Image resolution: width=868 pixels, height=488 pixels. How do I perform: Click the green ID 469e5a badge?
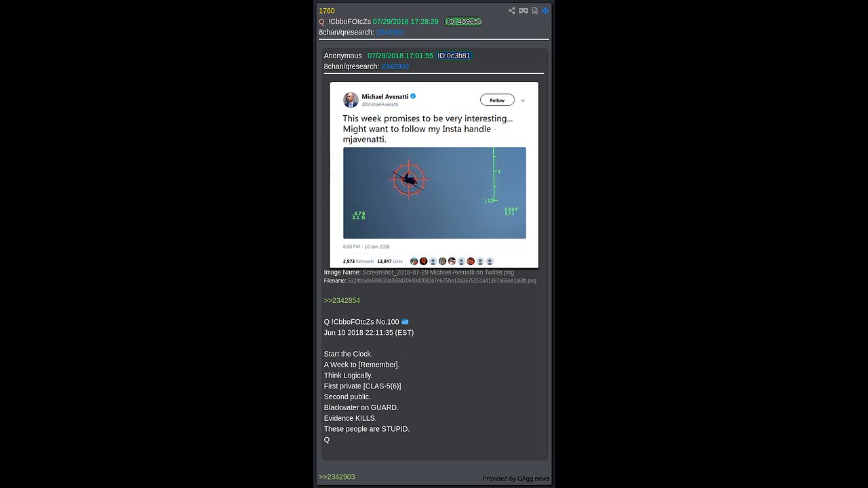click(x=463, y=22)
